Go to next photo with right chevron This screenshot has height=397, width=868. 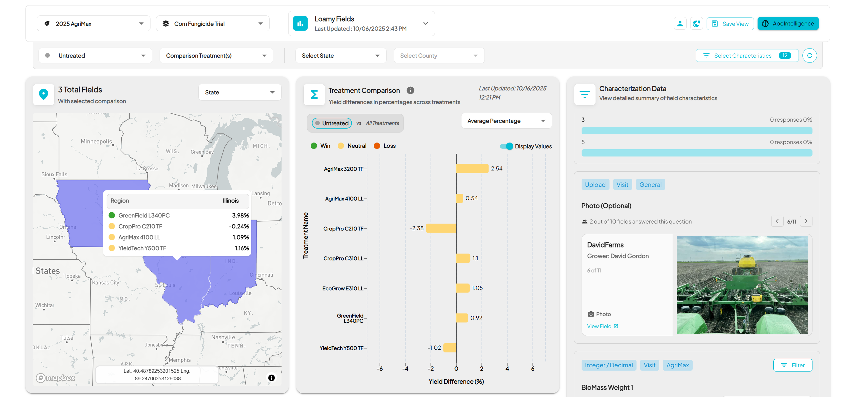(x=806, y=221)
